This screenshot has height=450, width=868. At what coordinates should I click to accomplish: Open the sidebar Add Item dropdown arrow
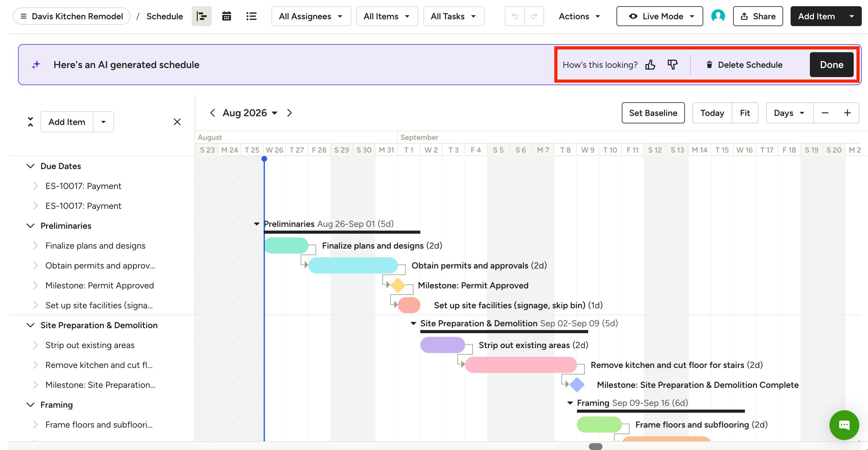104,122
